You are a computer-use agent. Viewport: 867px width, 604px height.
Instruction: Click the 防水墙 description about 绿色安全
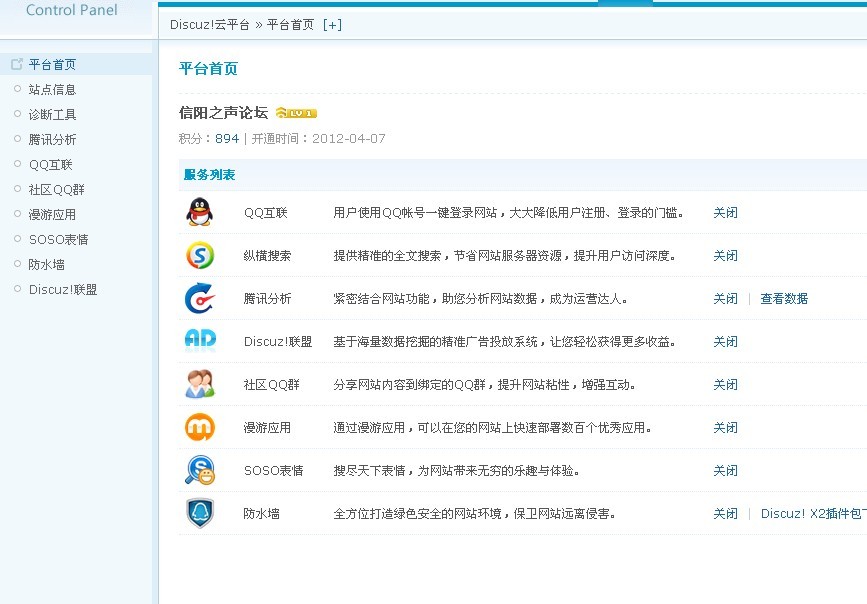click(x=474, y=513)
